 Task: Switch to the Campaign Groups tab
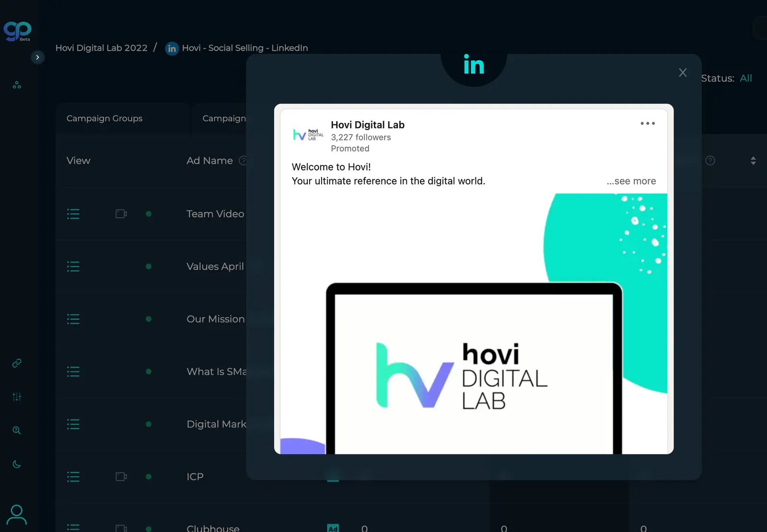tap(105, 118)
